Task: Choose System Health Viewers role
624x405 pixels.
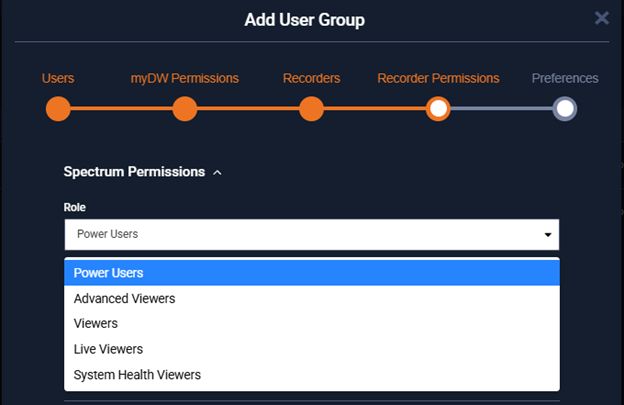Action: pyautogui.click(x=137, y=375)
